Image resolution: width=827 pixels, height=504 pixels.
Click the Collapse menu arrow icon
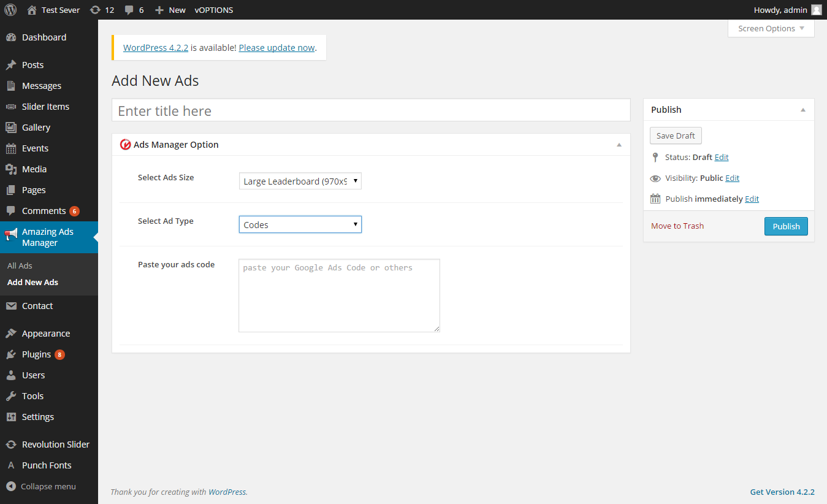point(11,486)
